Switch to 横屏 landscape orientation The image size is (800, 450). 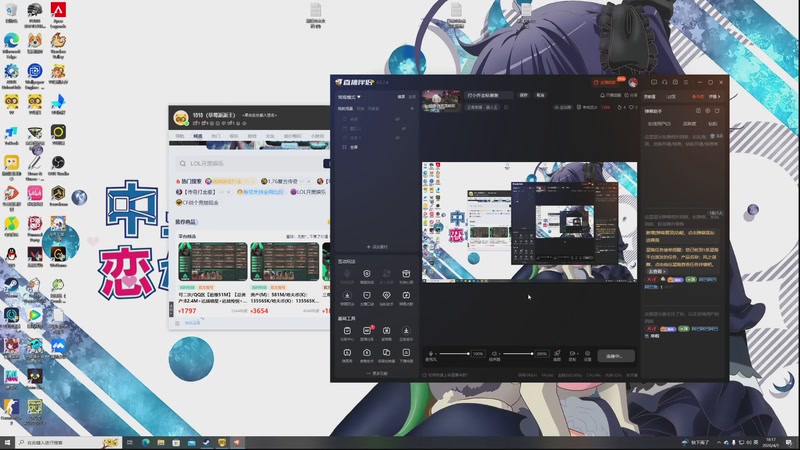401,96
